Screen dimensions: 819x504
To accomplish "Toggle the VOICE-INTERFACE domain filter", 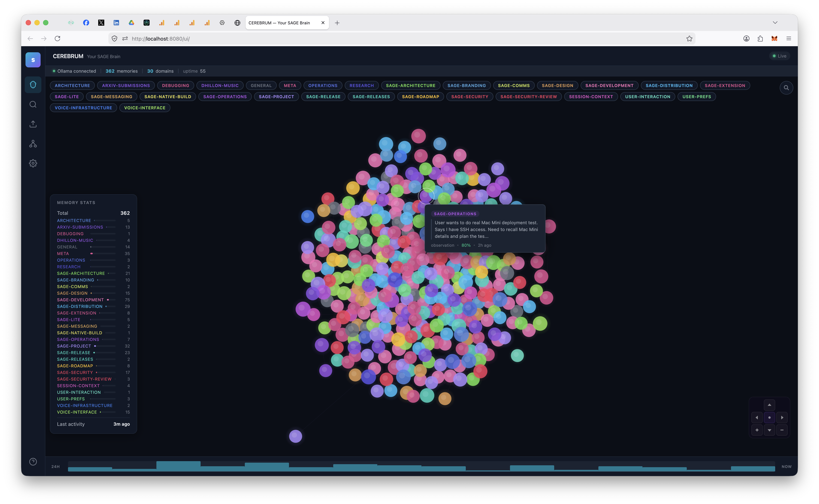I will click(x=144, y=107).
